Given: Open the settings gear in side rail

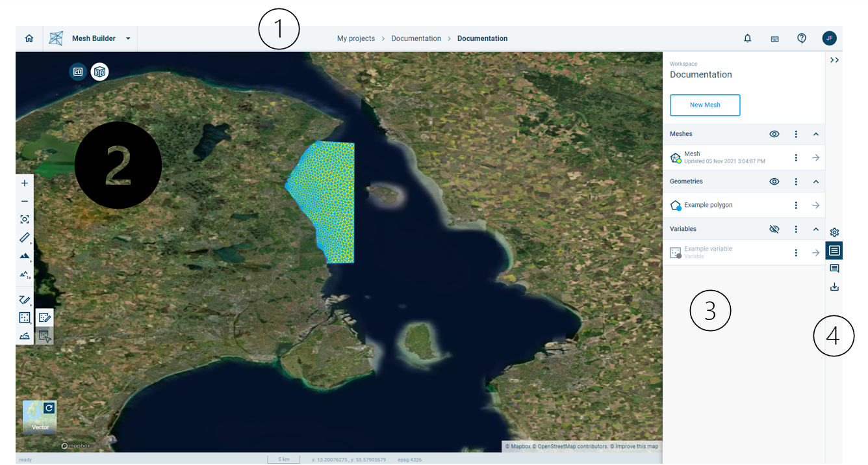Looking at the screenshot, I should pos(834,232).
